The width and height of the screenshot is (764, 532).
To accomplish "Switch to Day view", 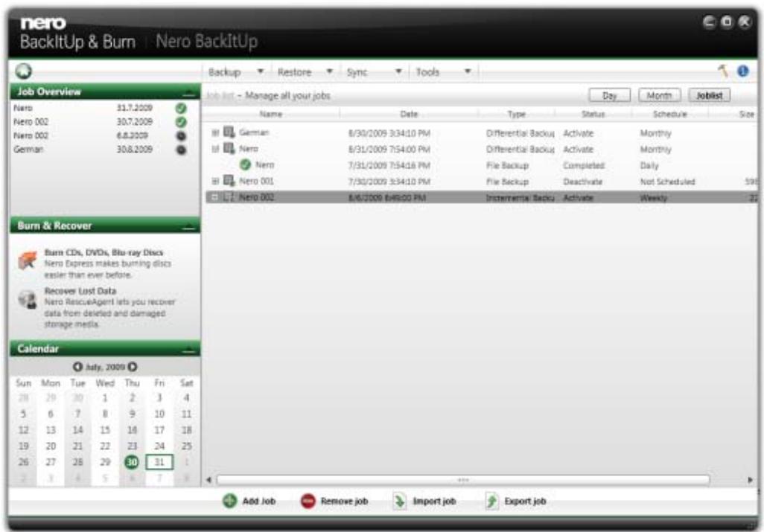I will (x=610, y=95).
